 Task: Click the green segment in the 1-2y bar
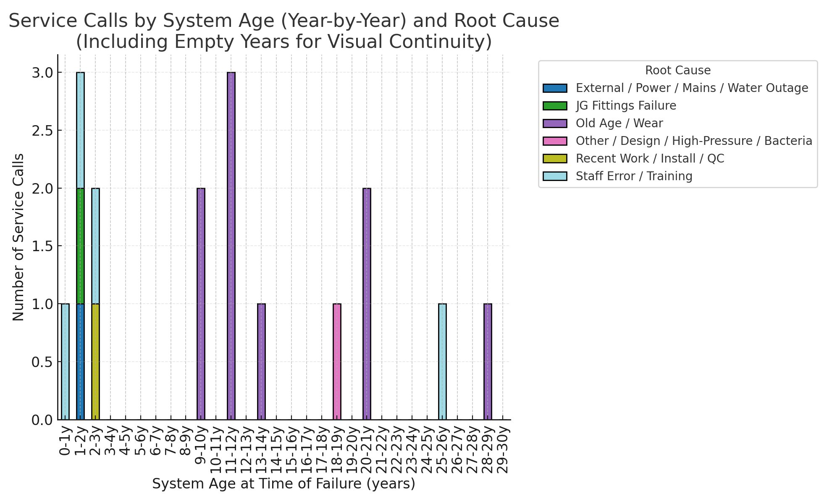pyautogui.click(x=80, y=246)
